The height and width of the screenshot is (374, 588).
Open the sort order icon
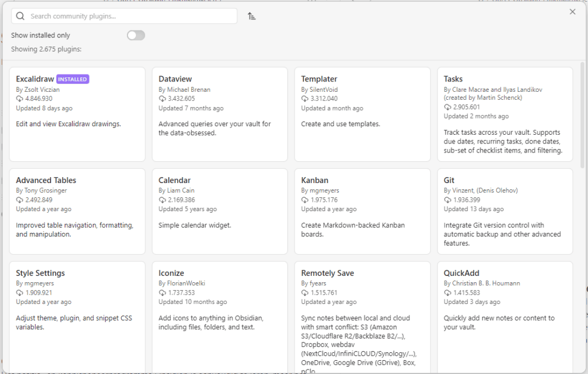(x=252, y=16)
